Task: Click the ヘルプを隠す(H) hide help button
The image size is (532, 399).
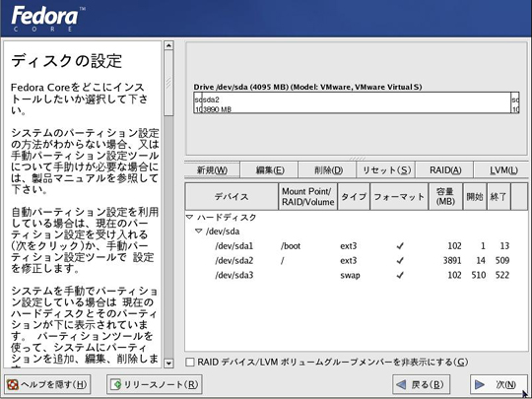Action: [47, 384]
